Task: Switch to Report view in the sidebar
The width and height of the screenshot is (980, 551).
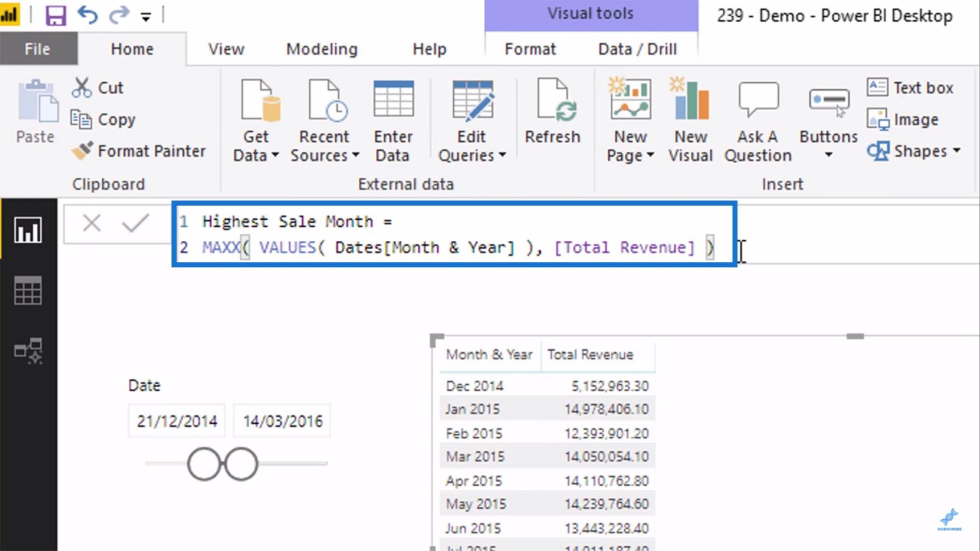Action: pyautogui.click(x=28, y=230)
